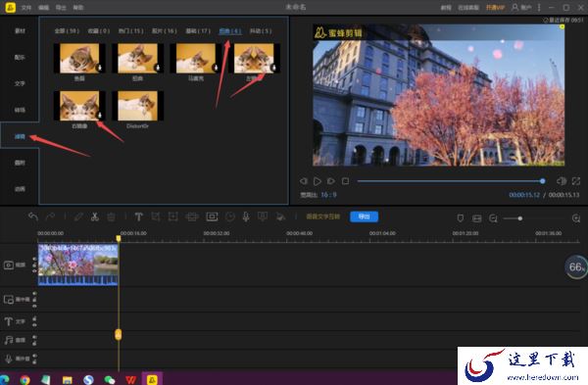
Task: Apply the mosaic tool from the toolbar
Action: (192, 217)
